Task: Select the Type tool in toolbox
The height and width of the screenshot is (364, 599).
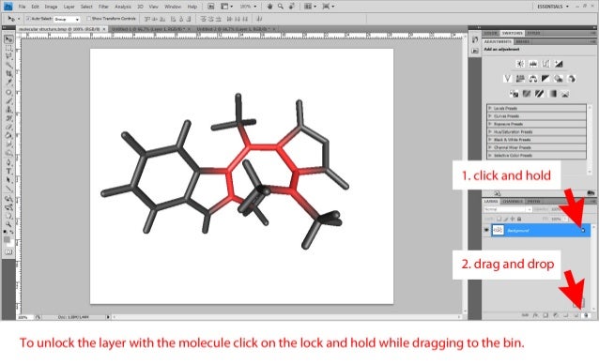Action: (x=8, y=171)
